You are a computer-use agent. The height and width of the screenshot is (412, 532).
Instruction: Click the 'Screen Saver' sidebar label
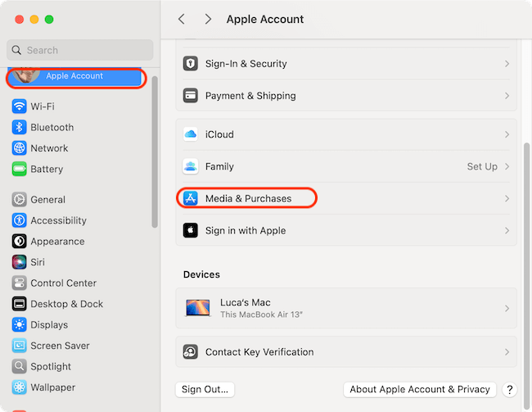coord(60,346)
